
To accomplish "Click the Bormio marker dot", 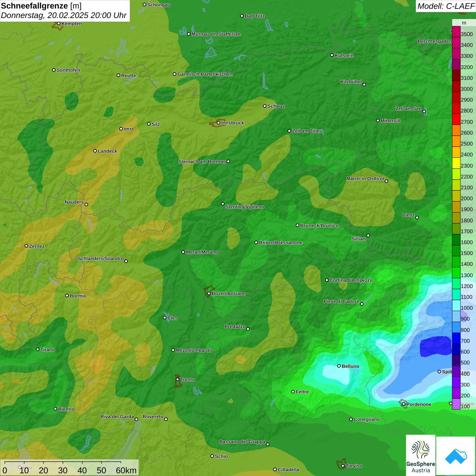I will coord(67,295).
